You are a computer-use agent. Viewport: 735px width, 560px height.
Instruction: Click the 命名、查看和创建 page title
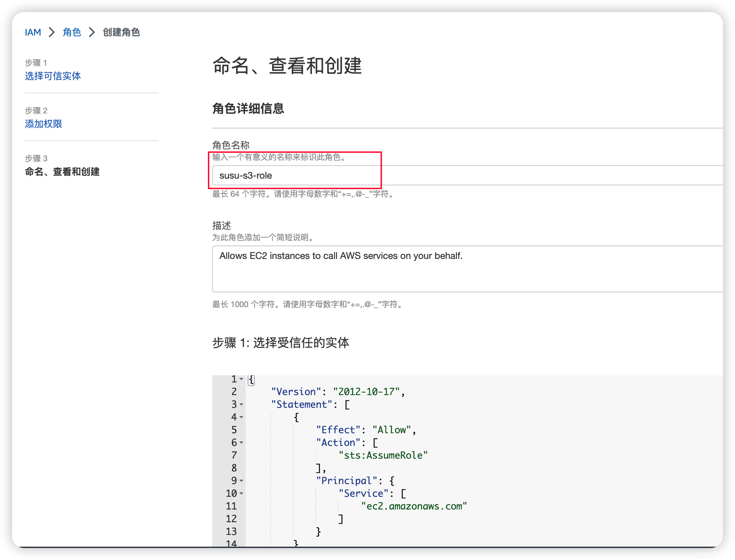click(x=287, y=65)
